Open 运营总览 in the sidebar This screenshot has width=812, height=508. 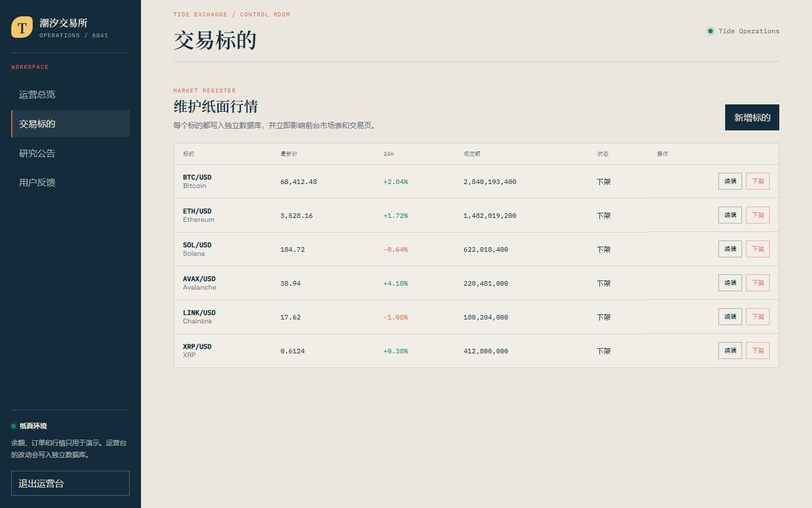pos(70,94)
